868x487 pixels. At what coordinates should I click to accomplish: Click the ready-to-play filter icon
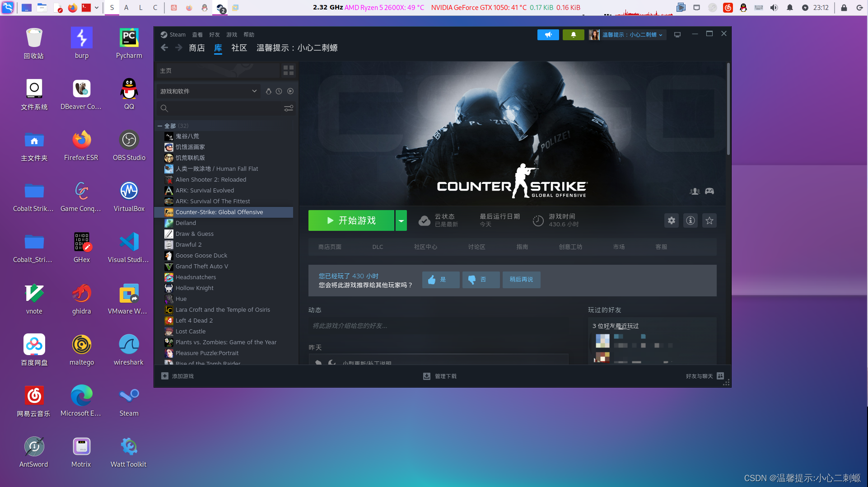[x=290, y=91]
